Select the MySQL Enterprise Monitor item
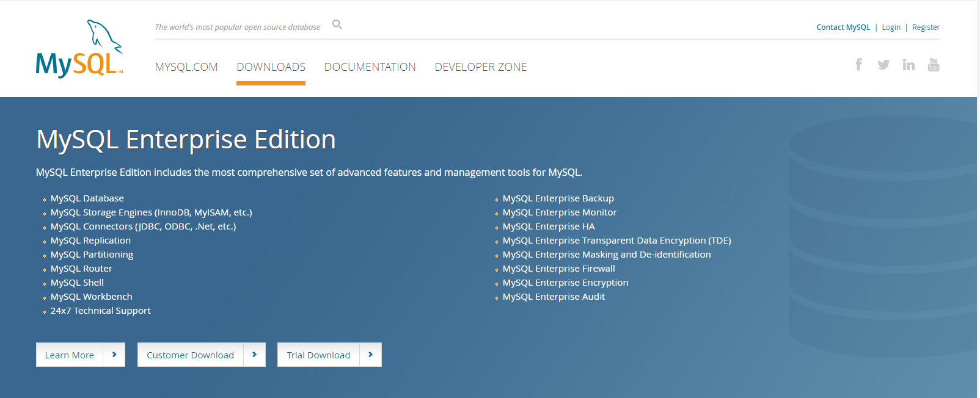 [x=560, y=212]
